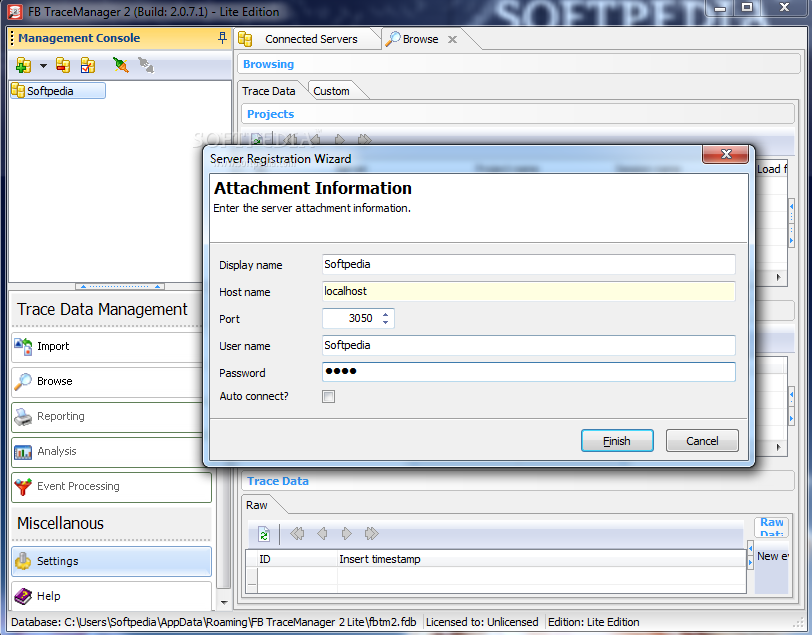The image size is (812, 635).
Task: Click the Browse magnifier icon in sidebar
Action: [x=23, y=381]
